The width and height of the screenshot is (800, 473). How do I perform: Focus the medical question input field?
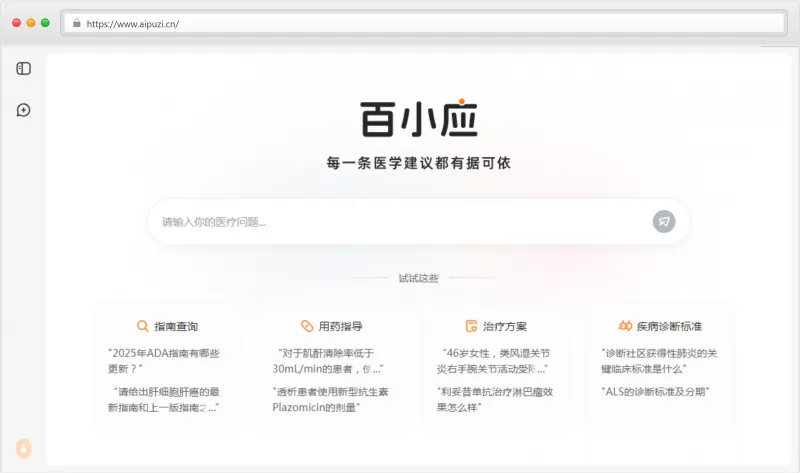pyautogui.click(x=400, y=222)
